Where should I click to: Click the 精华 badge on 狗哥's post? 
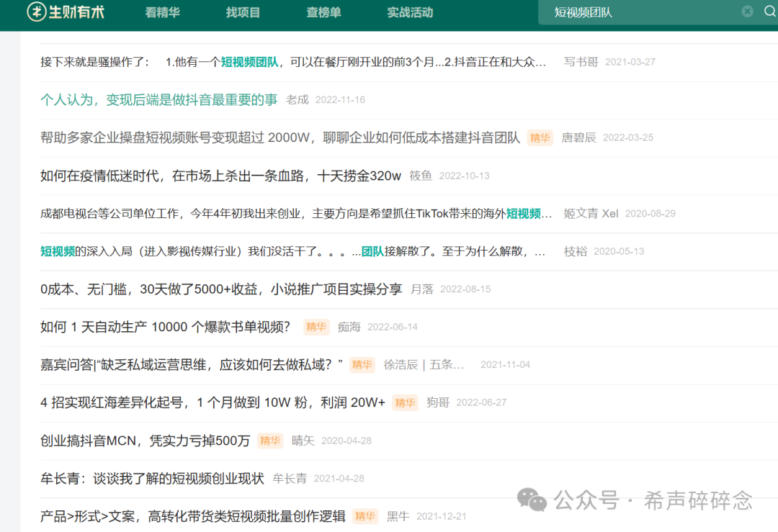(x=405, y=402)
